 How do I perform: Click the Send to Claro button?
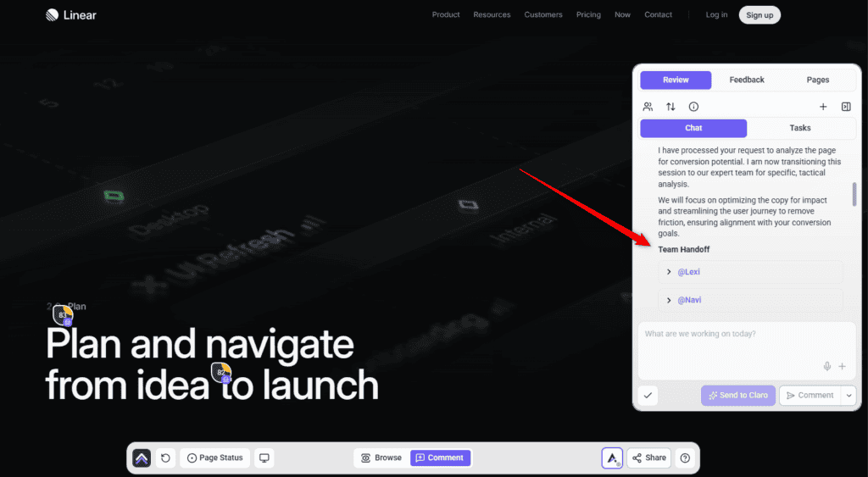coord(738,395)
